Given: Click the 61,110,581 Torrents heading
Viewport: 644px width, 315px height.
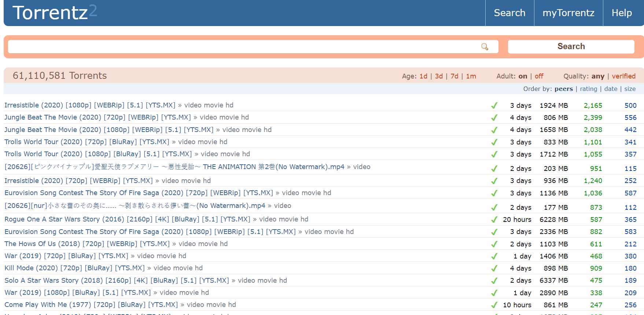Looking at the screenshot, I should coord(60,76).
